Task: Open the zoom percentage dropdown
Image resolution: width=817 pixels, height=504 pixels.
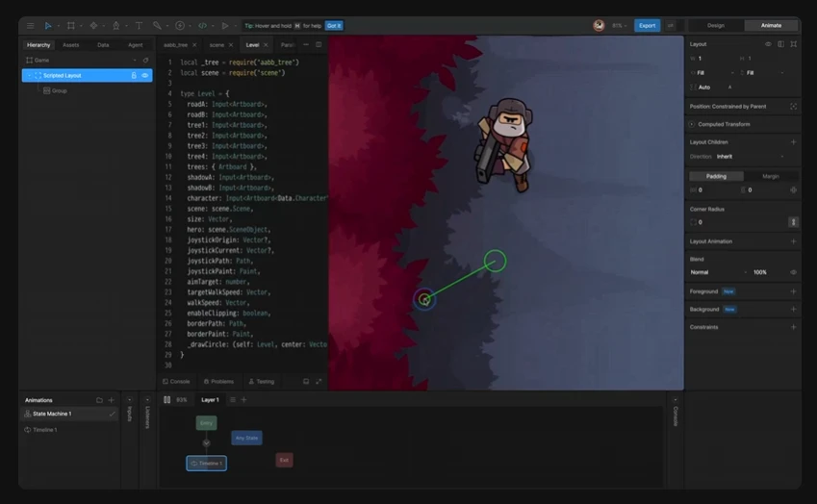Action: coord(619,26)
